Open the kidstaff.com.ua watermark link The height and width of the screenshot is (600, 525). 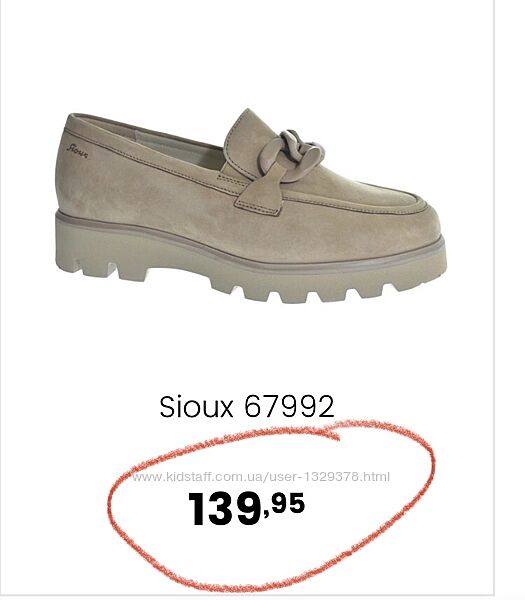coord(261,477)
